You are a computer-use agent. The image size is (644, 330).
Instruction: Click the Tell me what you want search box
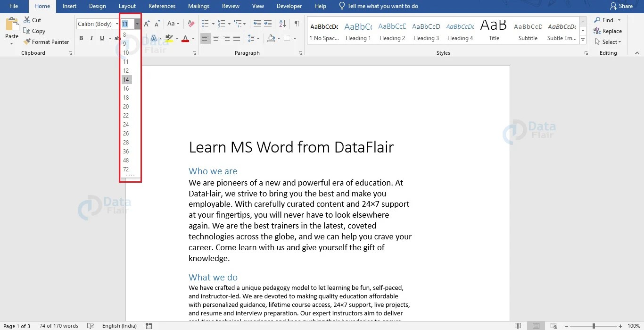coord(378,6)
